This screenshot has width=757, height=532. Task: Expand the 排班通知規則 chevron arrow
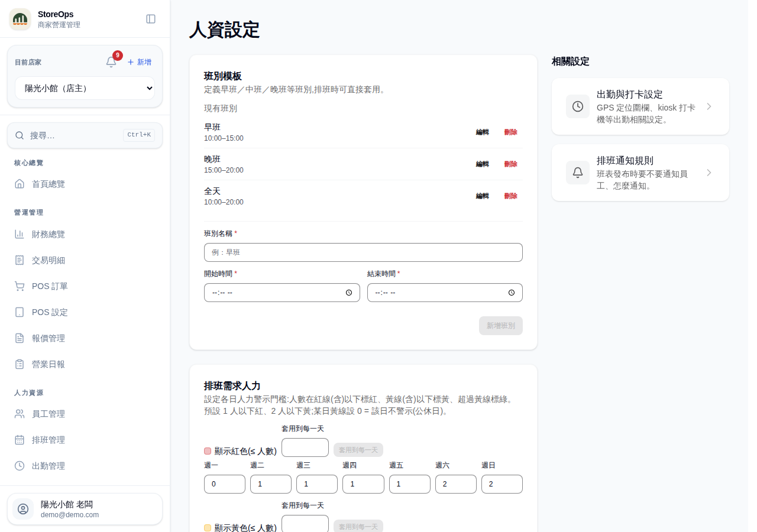click(x=709, y=173)
